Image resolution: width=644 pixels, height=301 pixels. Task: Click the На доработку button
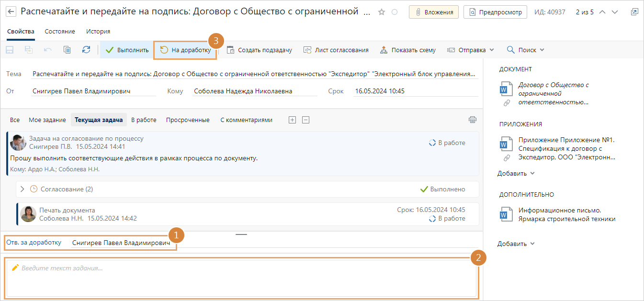(185, 50)
